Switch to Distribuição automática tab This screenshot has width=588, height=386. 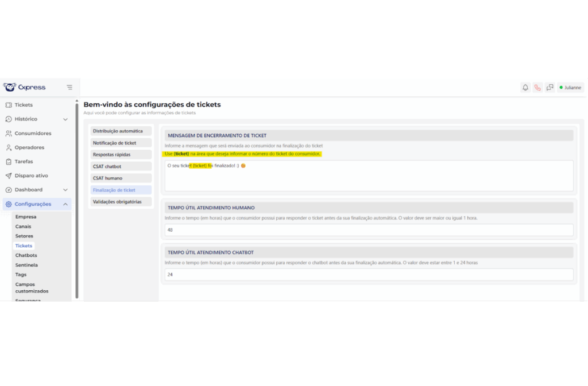click(121, 131)
